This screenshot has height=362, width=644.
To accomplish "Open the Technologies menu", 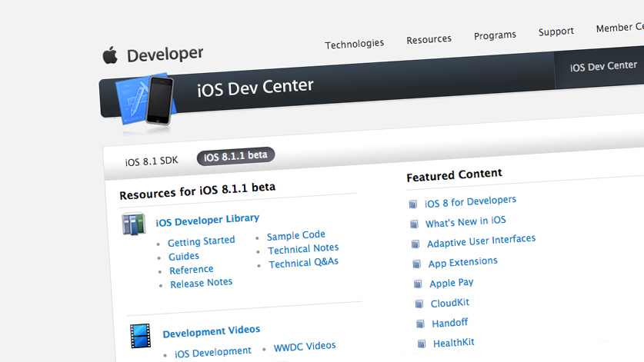I will pos(355,44).
